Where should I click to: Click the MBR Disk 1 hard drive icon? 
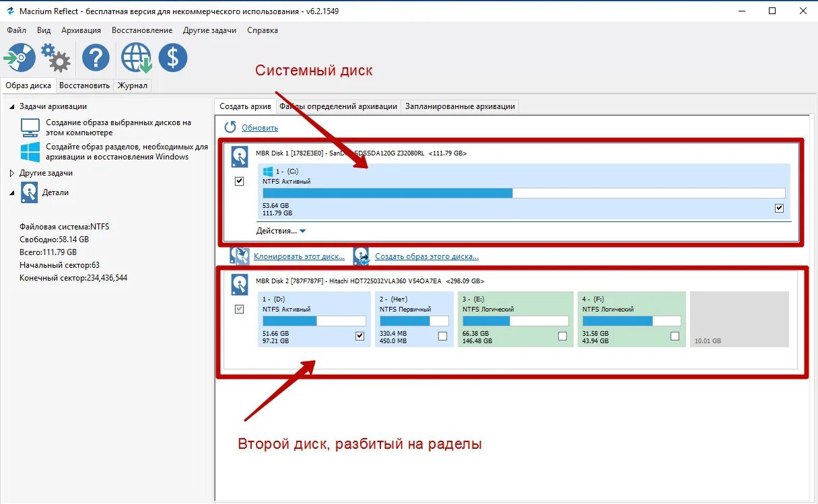coord(240,157)
